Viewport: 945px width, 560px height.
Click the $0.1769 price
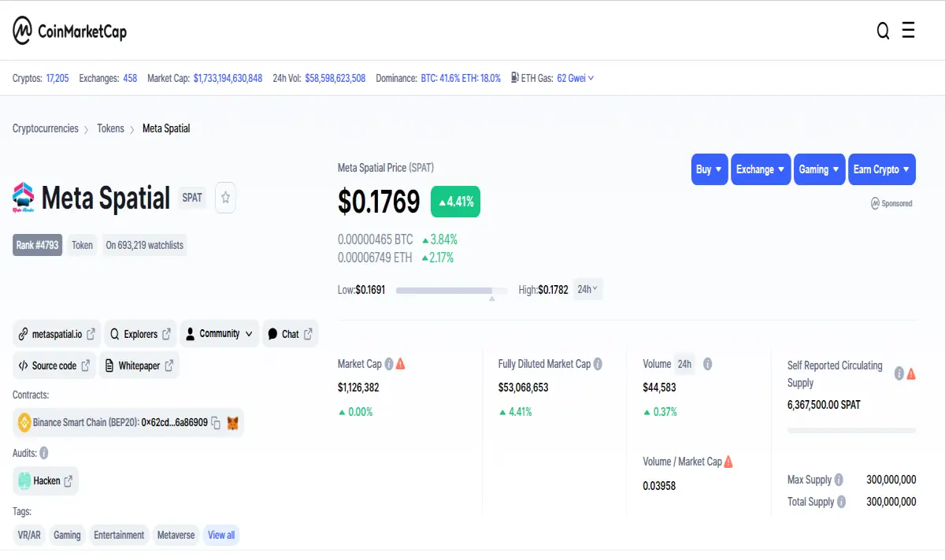(x=379, y=202)
